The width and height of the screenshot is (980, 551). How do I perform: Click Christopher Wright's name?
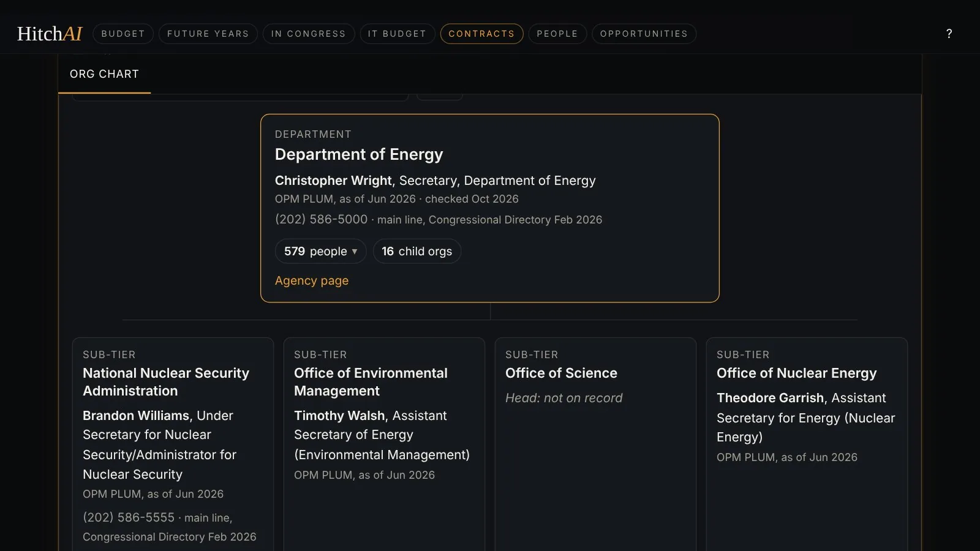pyautogui.click(x=333, y=181)
